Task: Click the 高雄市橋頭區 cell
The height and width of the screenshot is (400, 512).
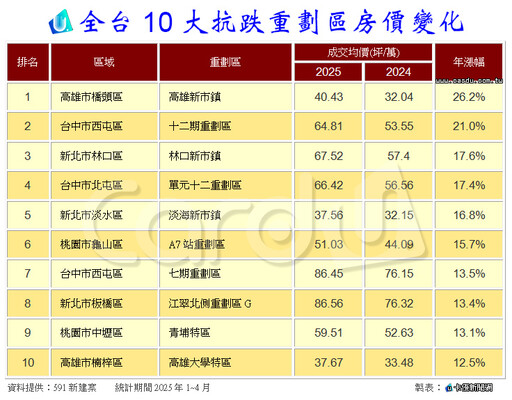Action: coord(104,97)
